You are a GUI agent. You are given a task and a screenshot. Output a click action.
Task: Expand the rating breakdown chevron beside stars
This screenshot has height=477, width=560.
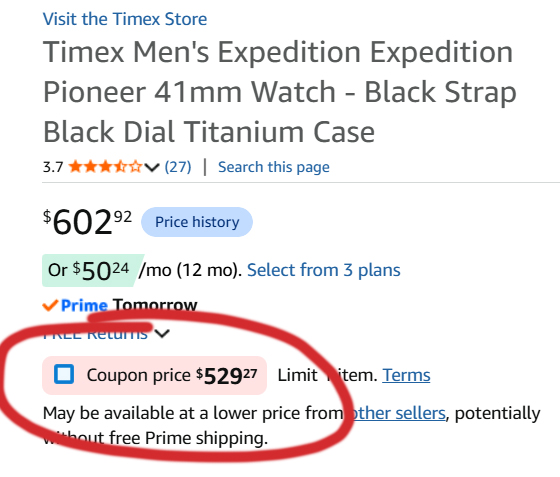pyautogui.click(x=152, y=167)
